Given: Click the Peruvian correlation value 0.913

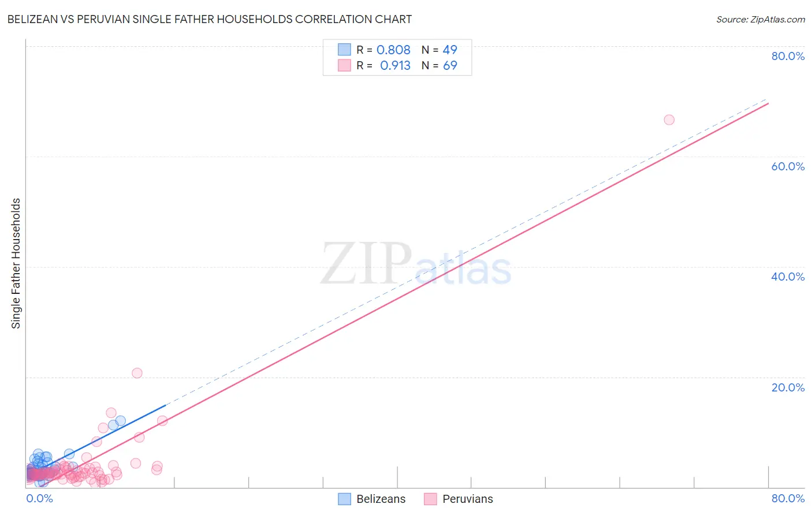Looking at the screenshot, I should coord(395,65).
